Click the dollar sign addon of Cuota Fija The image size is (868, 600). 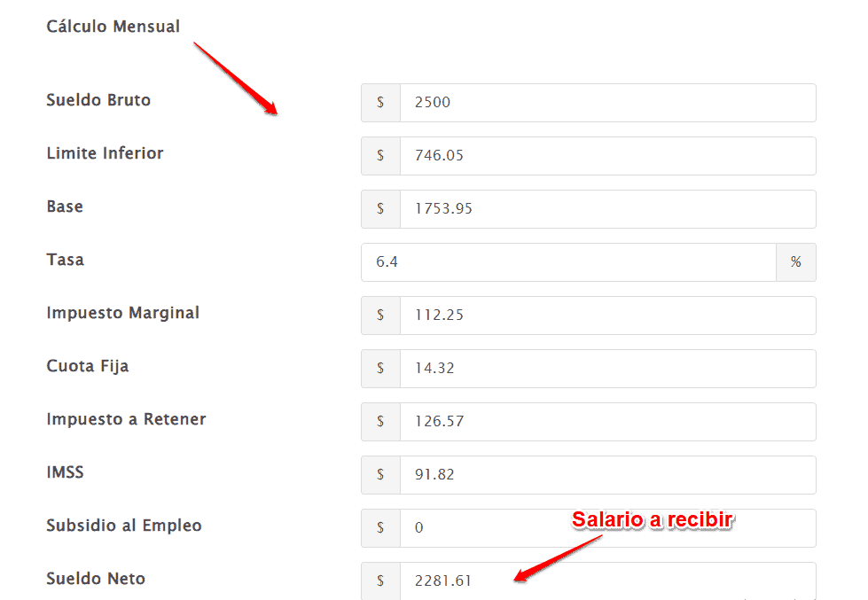coord(381,369)
